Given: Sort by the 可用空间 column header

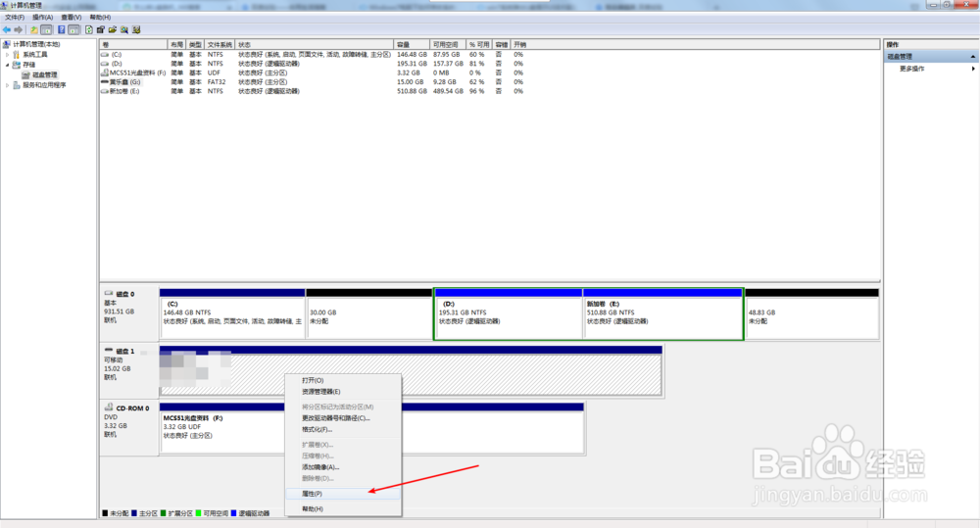Looking at the screenshot, I should 448,45.
